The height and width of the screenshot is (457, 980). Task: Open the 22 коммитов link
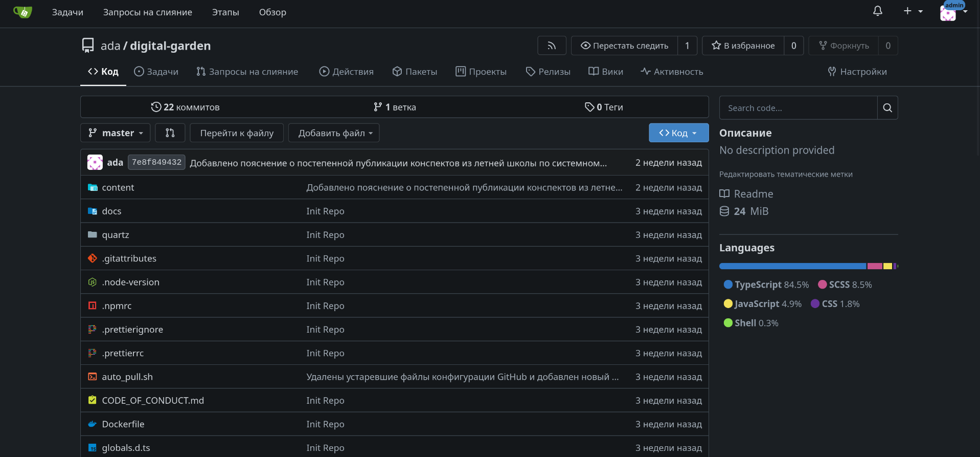185,107
